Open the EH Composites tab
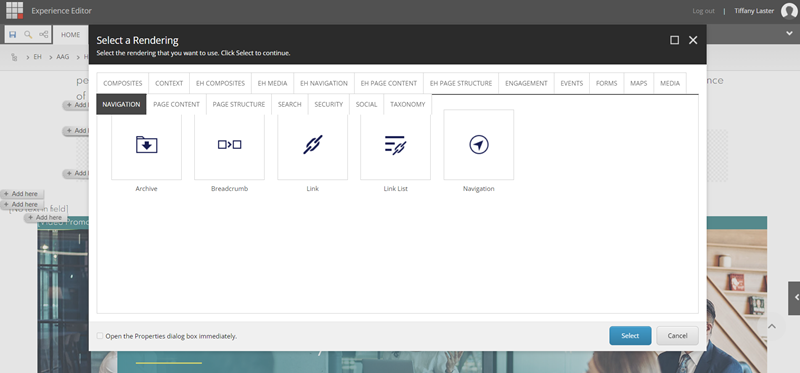Image resolution: width=800 pixels, height=373 pixels. pos(220,83)
